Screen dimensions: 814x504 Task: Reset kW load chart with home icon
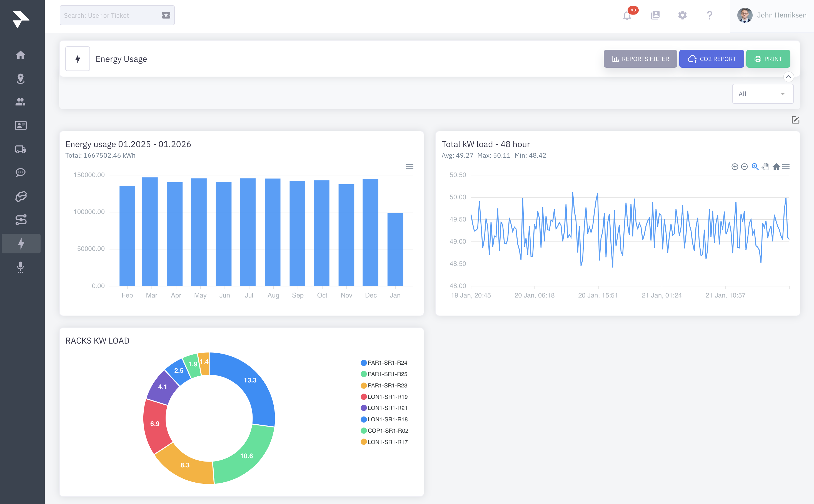pyautogui.click(x=776, y=167)
